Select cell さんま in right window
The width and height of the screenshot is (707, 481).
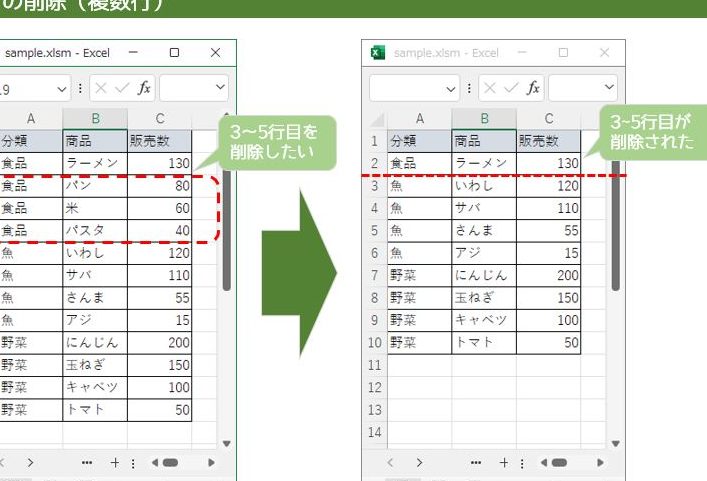pos(484,231)
